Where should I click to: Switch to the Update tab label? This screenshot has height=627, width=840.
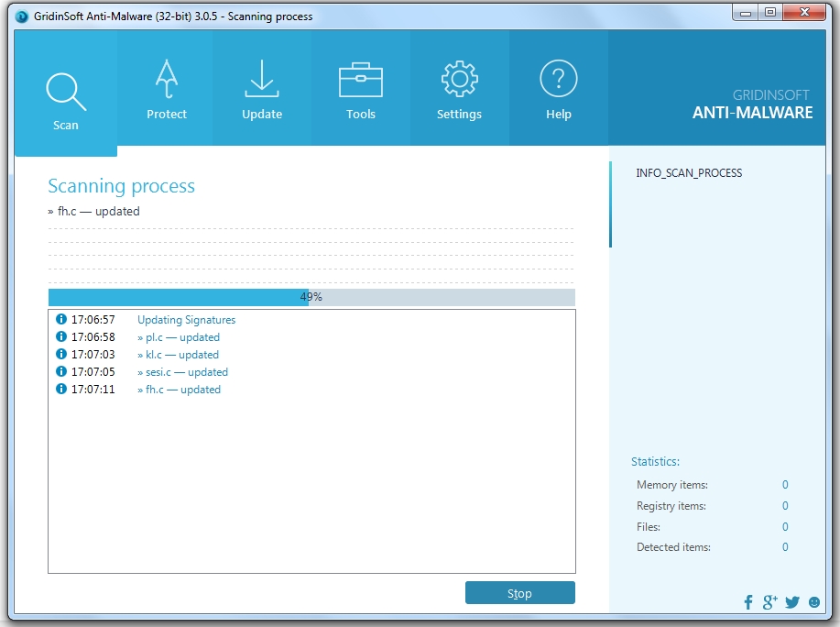coord(262,115)
